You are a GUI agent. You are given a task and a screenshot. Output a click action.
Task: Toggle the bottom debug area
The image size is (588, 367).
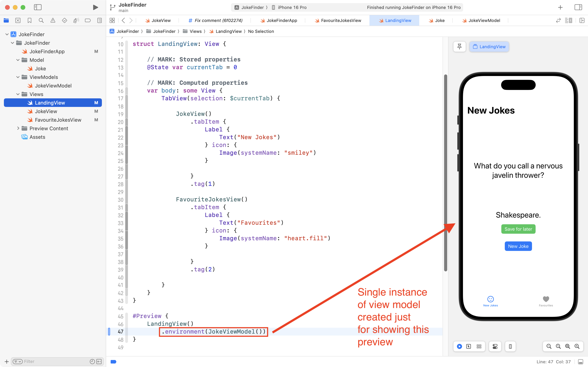(x=580, y=362)
